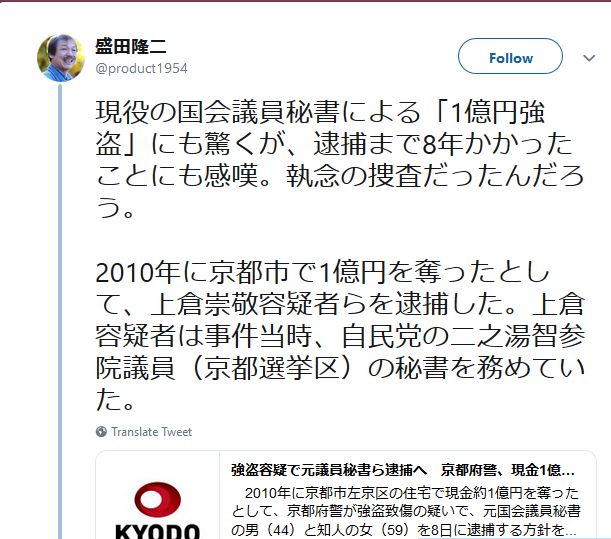Click card summary starting 2010年に京都市左京区
Screen dimensions: 611x539
(x=405, y=511)
